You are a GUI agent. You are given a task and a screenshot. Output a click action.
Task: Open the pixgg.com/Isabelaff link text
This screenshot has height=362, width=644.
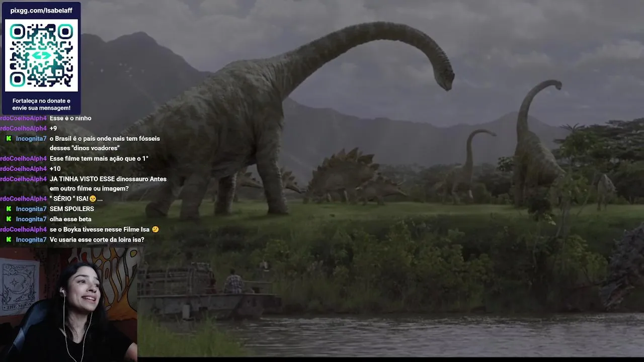[x=41, y=11]
